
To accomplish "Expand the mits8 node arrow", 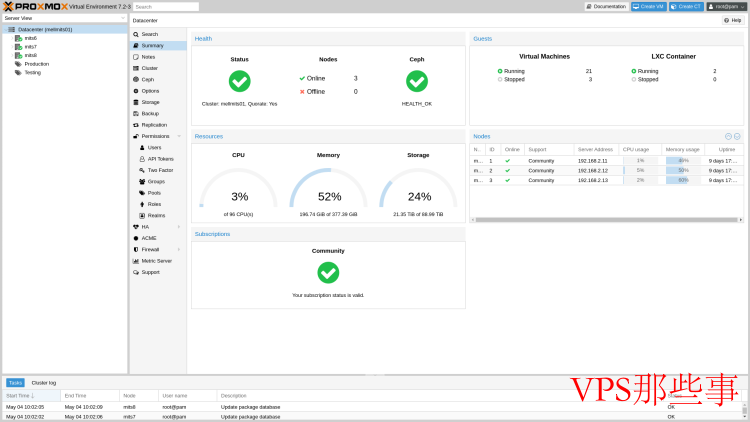I will point(11,56).
